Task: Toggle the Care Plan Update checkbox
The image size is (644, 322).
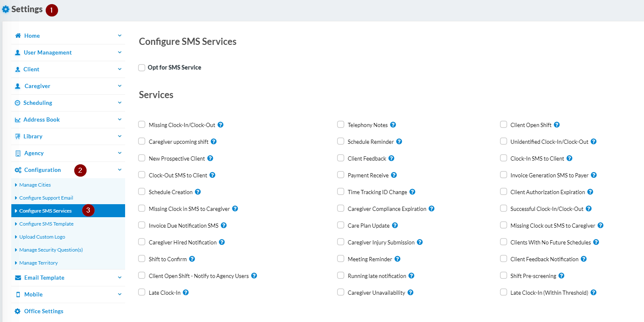Action: pyautogui.click(x=341, y=225)
